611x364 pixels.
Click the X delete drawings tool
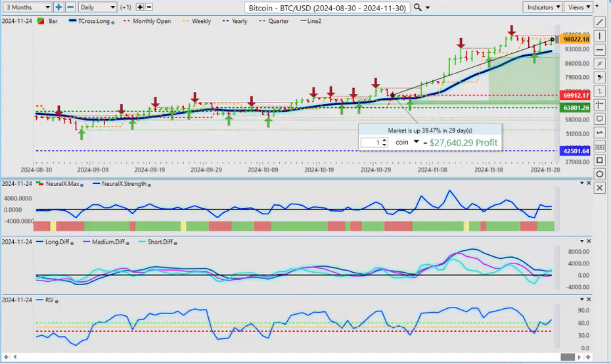click(x=600, y=188)
